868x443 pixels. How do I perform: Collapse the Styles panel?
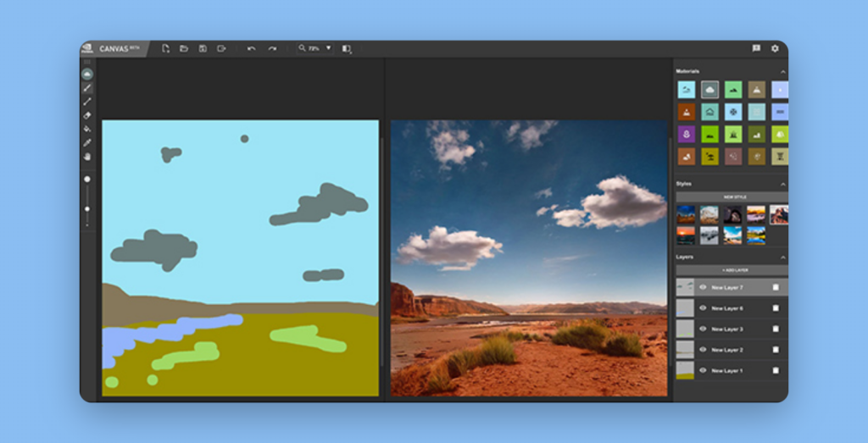point(782,184)
